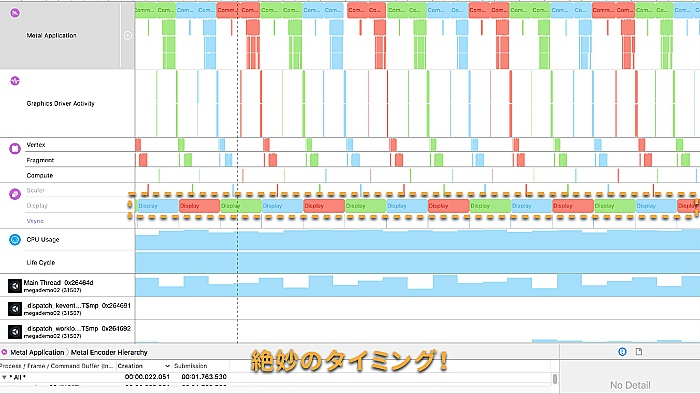Click the Main Thread track icon
The image size is (700, 394).
(x=15, y=286)
